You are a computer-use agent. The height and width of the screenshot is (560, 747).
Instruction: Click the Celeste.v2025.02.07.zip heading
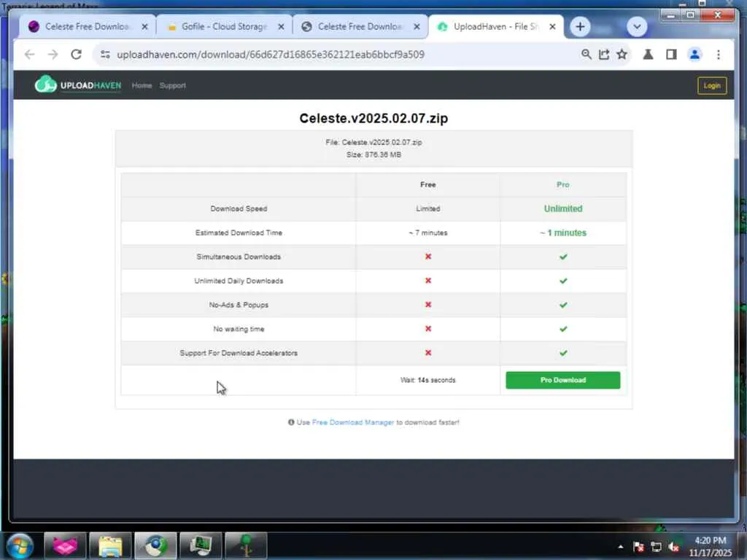tap(373, 119)
